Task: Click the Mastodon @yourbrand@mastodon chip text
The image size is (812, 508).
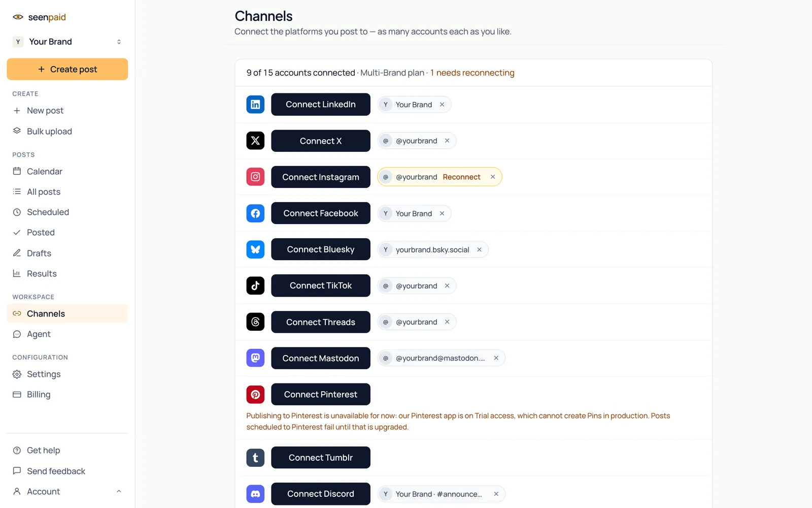Action: click(441, 358)
